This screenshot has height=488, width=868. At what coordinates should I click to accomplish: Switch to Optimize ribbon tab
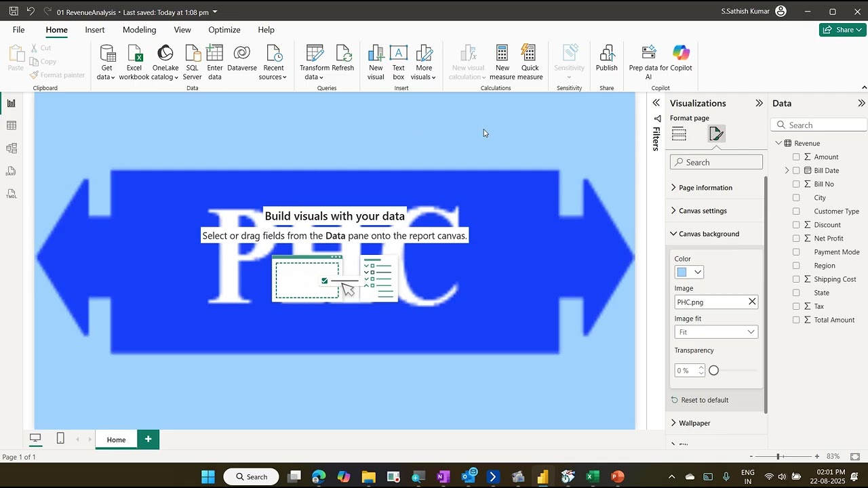coord(224,30)
